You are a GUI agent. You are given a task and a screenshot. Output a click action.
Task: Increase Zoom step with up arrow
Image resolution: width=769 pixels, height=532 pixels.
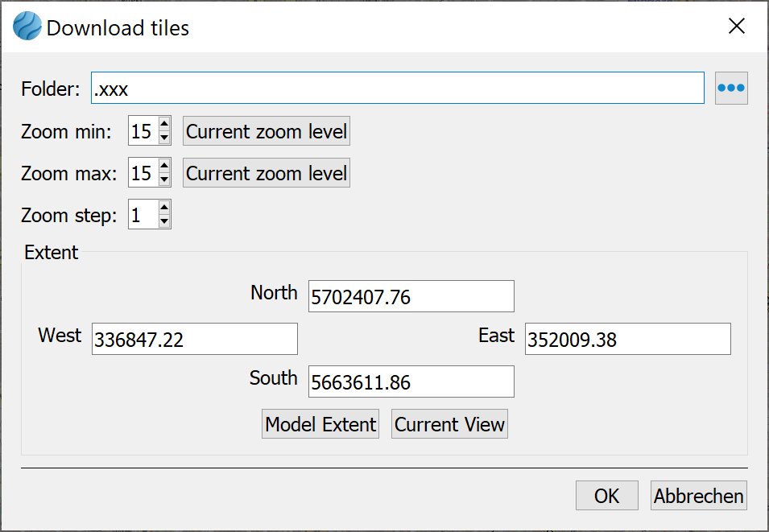[x=164, y=208]
